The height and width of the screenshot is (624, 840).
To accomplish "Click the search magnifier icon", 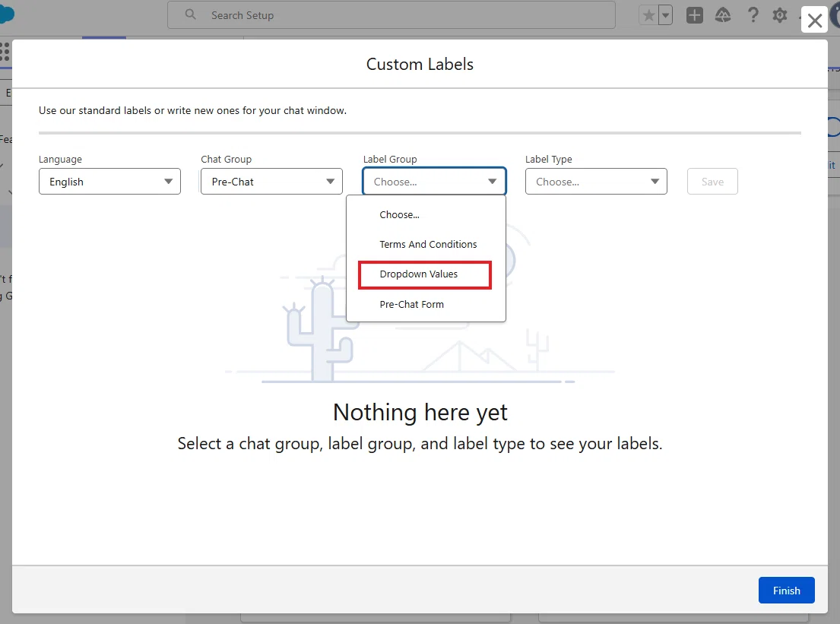I will tap(190, 14).
